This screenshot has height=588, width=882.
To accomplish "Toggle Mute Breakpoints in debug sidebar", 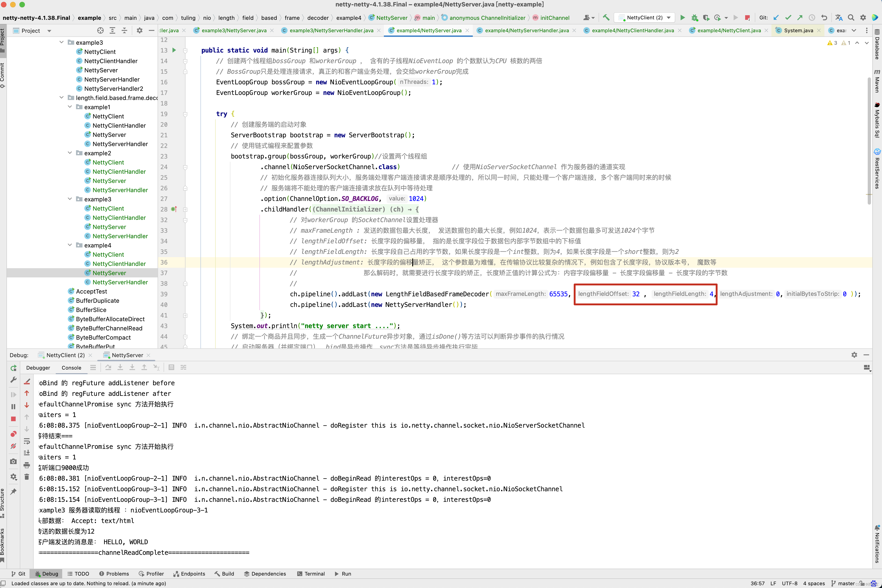I will click(14, 446).
